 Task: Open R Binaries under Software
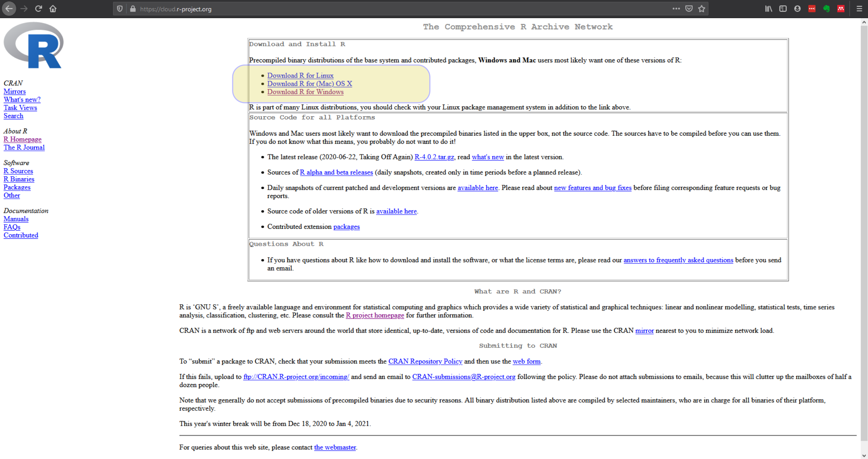[x=19, y=179]
